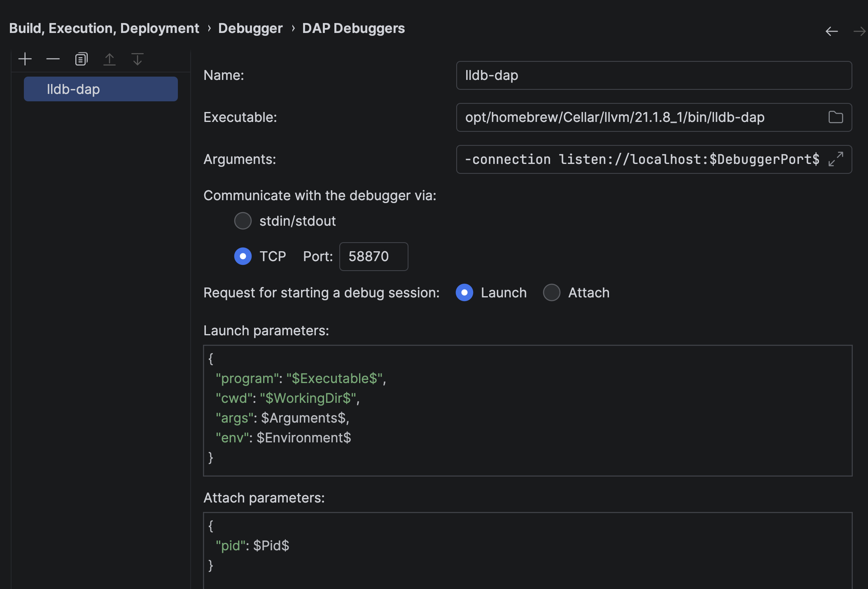
Task: Open the Build, Execution, Deployment breadcrumb
Action: pyautogui.click(x=104, y=28)
